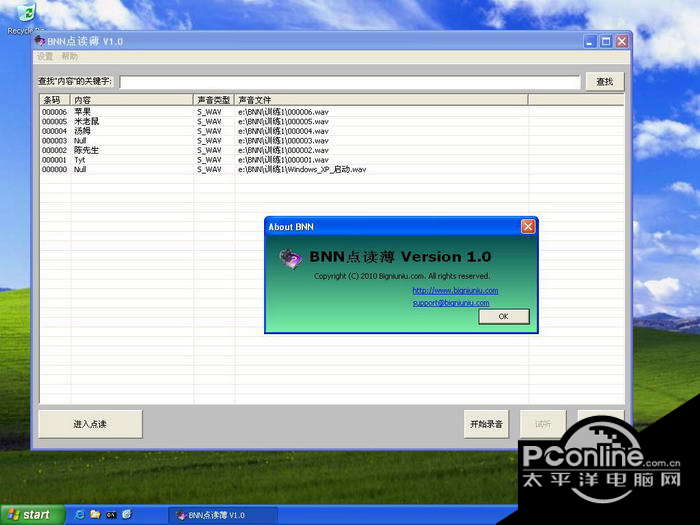Click the 000006.wav file path
The image size is (700, 525).
tap(283, 112)
